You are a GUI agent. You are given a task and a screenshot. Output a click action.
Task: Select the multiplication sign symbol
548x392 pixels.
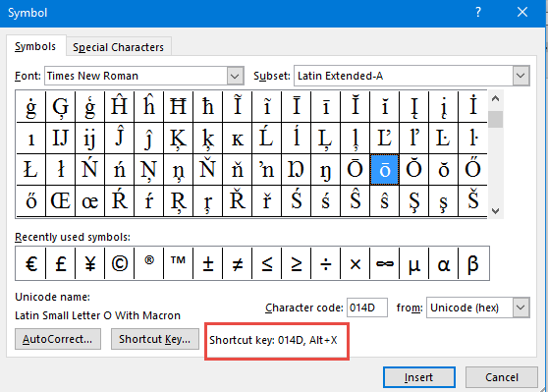(x=356, y=263)
